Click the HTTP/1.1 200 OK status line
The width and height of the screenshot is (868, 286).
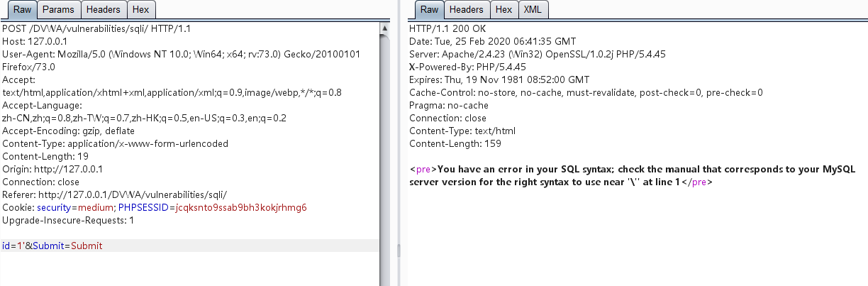tap(447, 29)
